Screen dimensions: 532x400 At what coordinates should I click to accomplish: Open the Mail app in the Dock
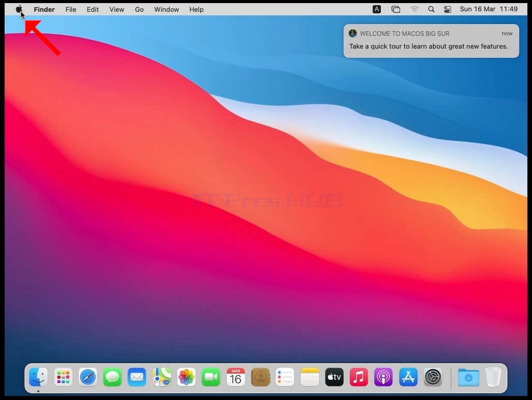137,377
